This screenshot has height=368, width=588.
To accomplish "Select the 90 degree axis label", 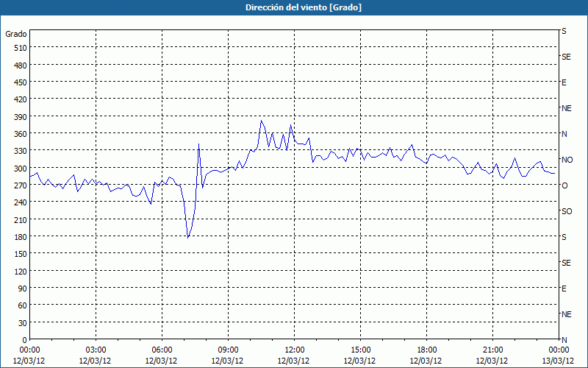I will tap(23, 289).
